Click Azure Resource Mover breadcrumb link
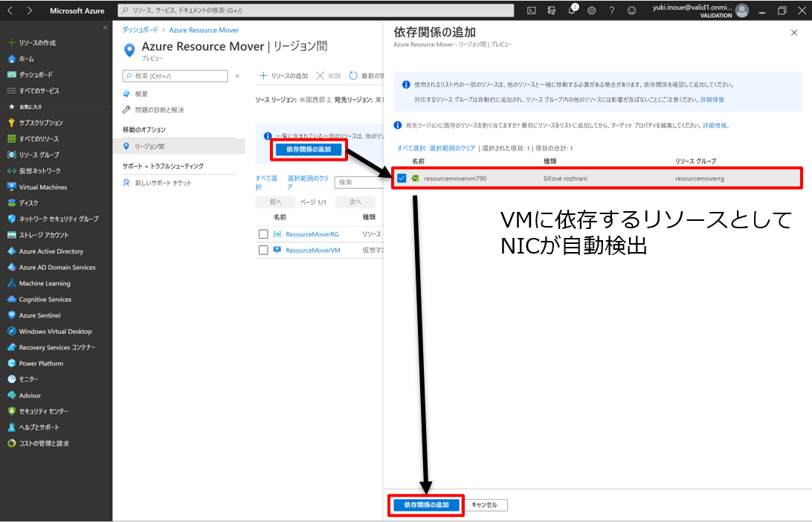The width and height of the screenshot is (812, 522). pyautogui.click(x=204, y=30)
